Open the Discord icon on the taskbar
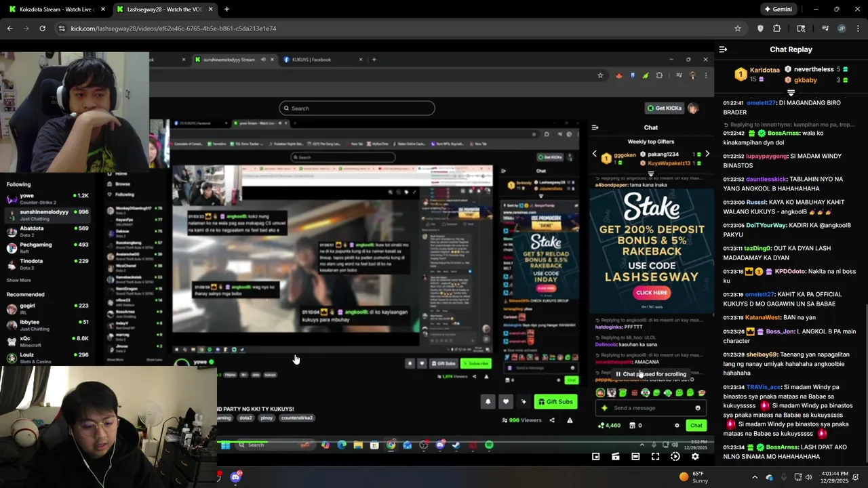 (x=235, y=477)
